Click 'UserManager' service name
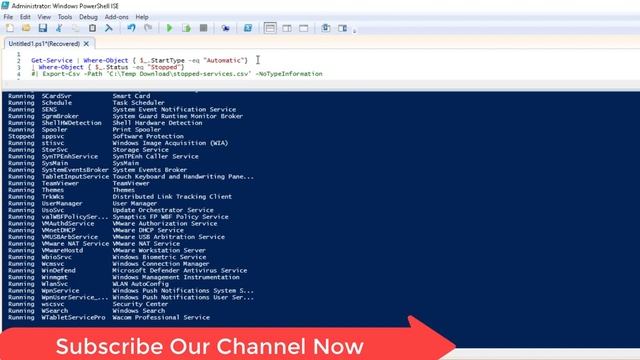Viewport: 640px width, 360px height. [62, 203]
